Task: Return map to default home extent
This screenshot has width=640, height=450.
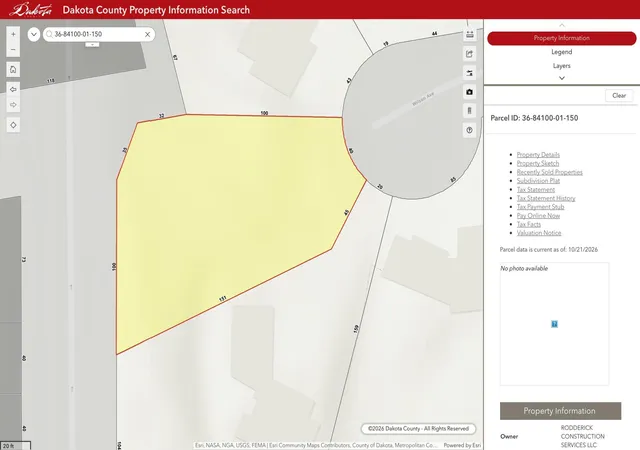Action: [13, 69]
